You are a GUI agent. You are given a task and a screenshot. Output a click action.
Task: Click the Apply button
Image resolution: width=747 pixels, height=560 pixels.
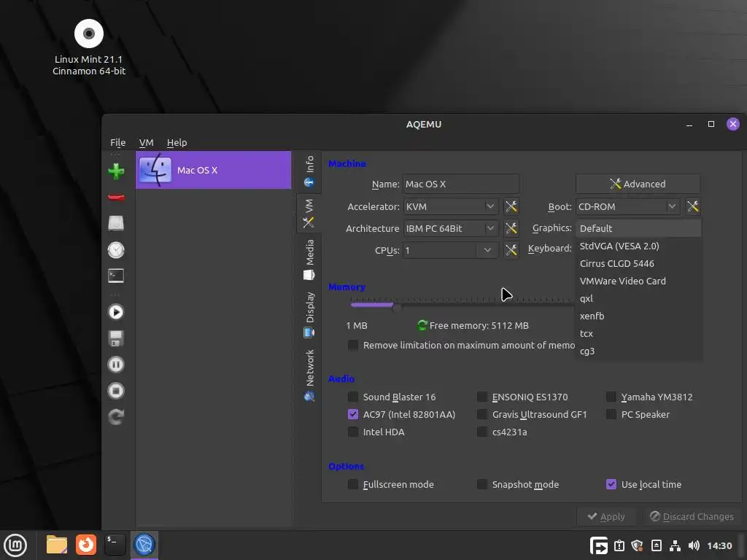[606, 517]
